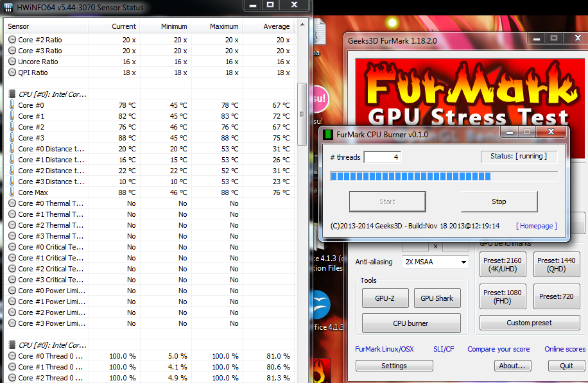Click the thermometer icon for Core #2 Distance row
This screenshot has height=383, width=588.
(x=12, y=170)
